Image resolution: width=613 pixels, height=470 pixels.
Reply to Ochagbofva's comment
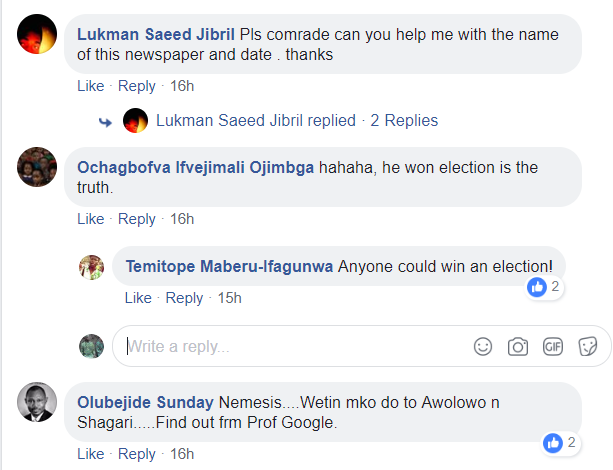point(137,218)
